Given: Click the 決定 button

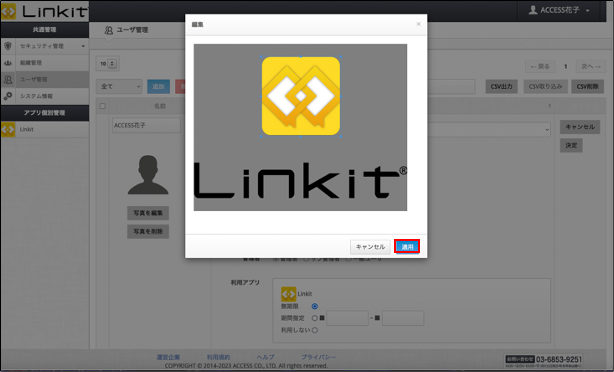Looking at the screenshot, I should (x=571, y=145).
